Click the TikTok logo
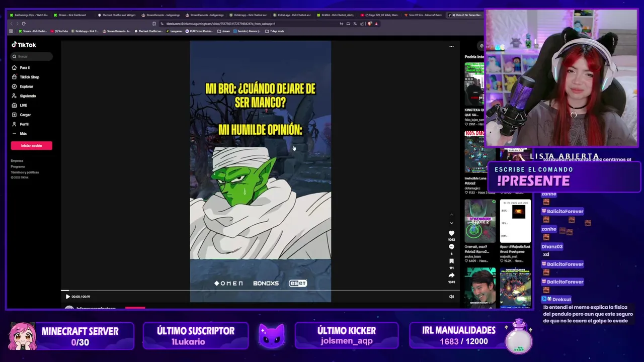 (x=24, y=45)
